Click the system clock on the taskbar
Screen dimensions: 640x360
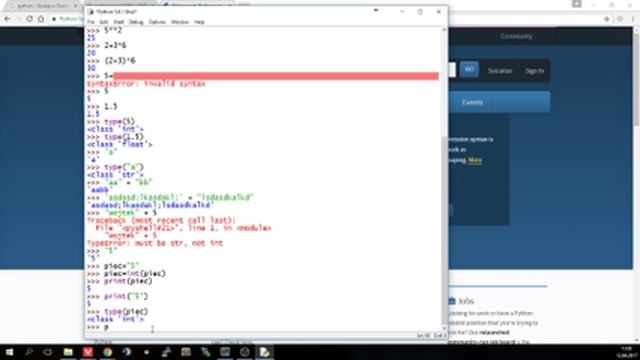coord(626,352)
